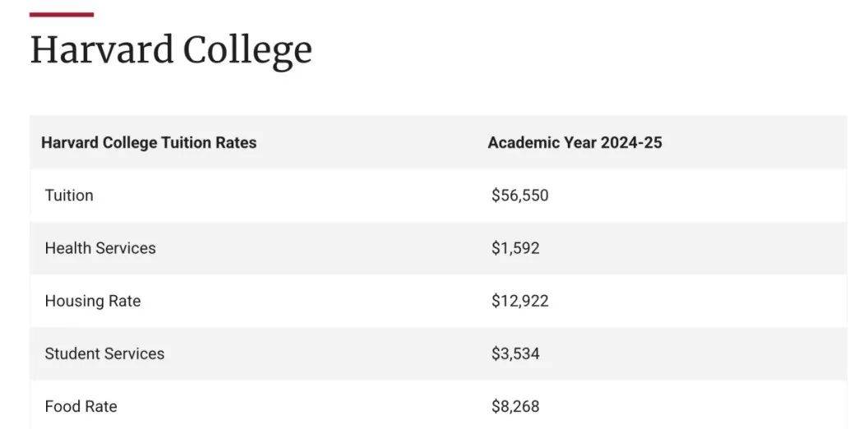The image size is (868, 429).
Task: Click the red accent line above the heading
Action: 62,15
